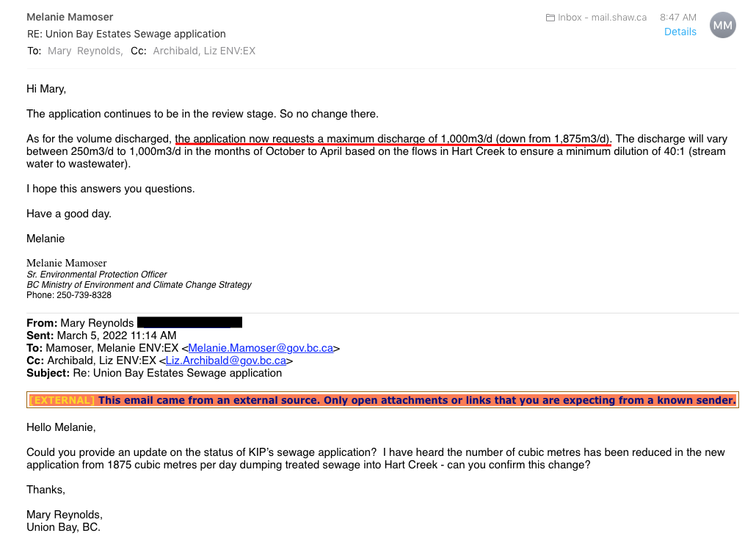Click the BC Ministry of Environment signature line

139,285
